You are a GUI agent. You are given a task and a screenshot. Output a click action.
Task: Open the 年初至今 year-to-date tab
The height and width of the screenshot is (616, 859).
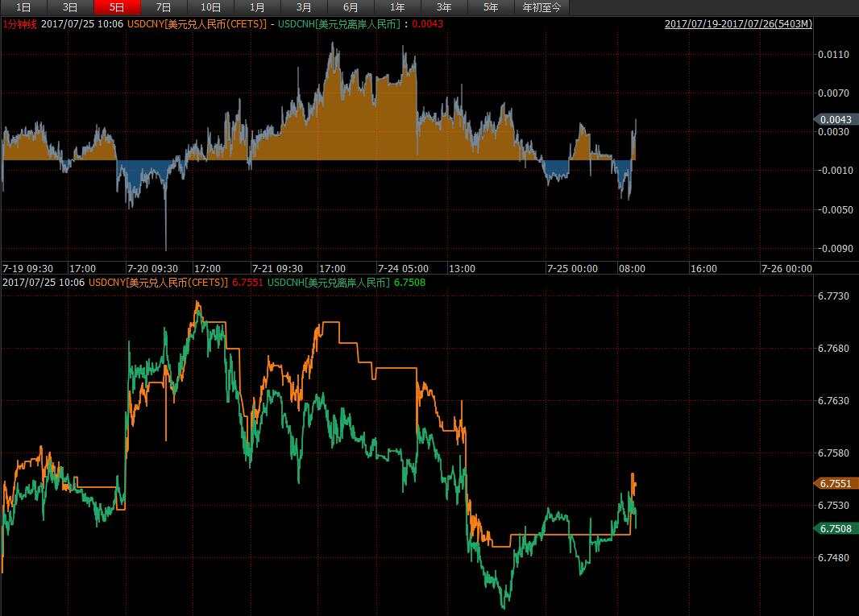(x=542, y=7)
